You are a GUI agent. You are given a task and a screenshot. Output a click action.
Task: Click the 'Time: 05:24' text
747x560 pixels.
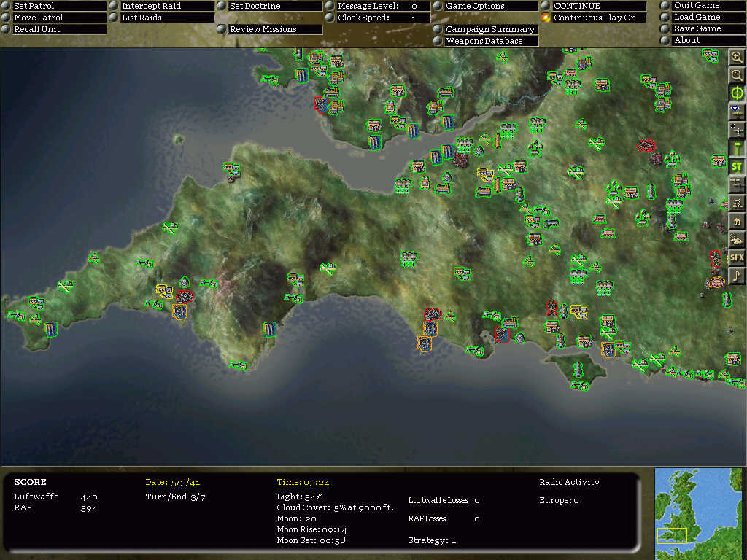pyautogui.click(x=303, y=483)
